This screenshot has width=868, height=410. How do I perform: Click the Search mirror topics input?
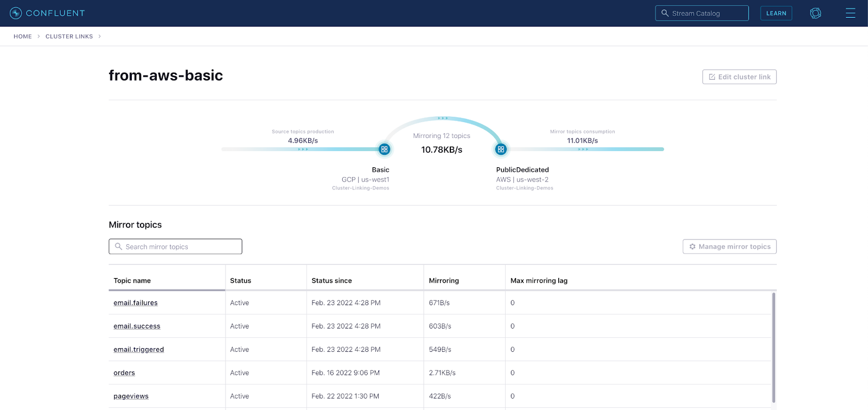click(175, 247)
